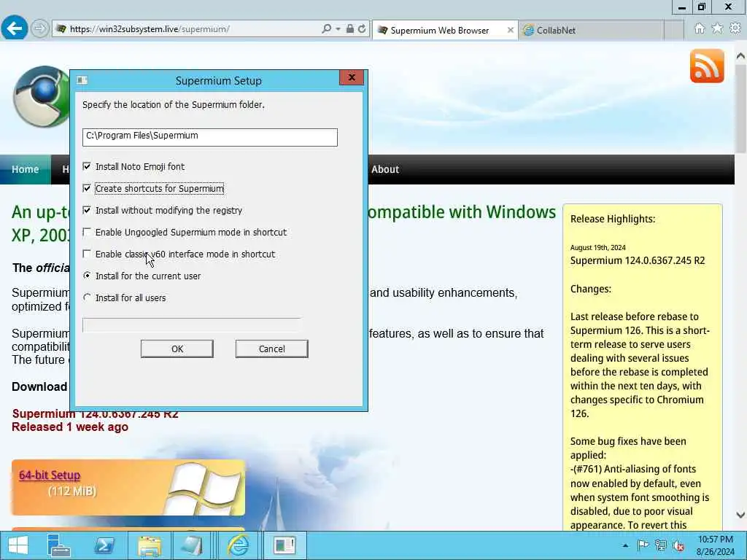This screenshot has width=747, height=560.
Task: Show hidden tray icons arrow
Action: click(625, 545)
